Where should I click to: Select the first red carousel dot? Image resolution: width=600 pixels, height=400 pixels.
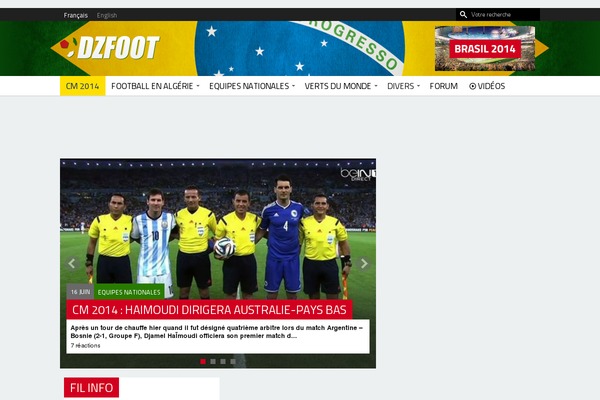pyautogui.click(x=203, y=361)
